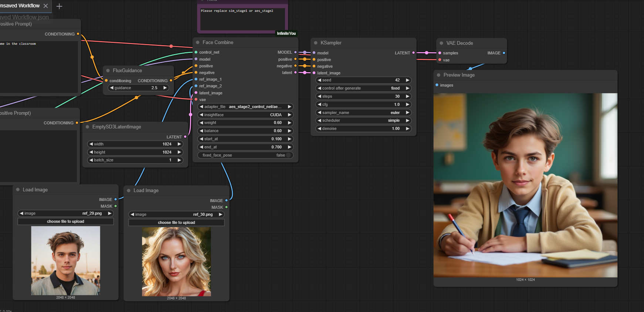Select the Unsaved Workflow tab
Image resolution: width=644 pixels, height=312 pixels.
(x=20, y=6)
